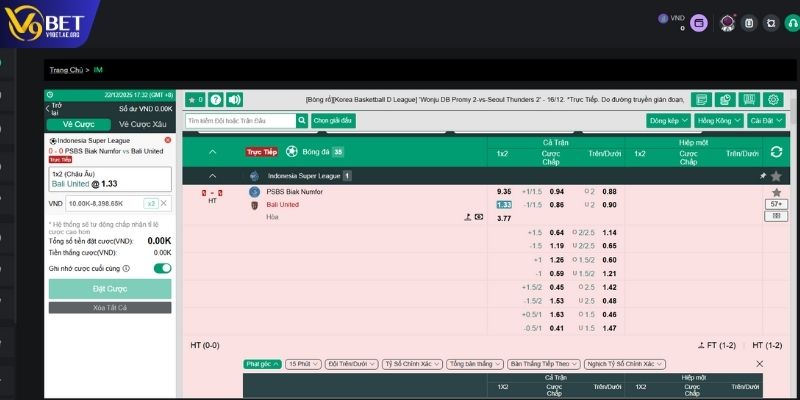Viewport: 800px width, 400px height.
Task: Click the 'Đặt Cược' button
Action: [110, 289]
